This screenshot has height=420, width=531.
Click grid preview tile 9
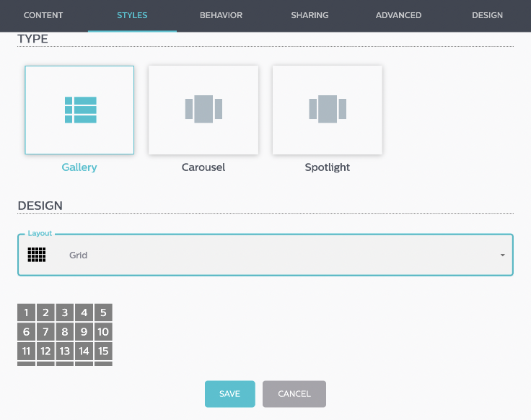pos(84,331)
